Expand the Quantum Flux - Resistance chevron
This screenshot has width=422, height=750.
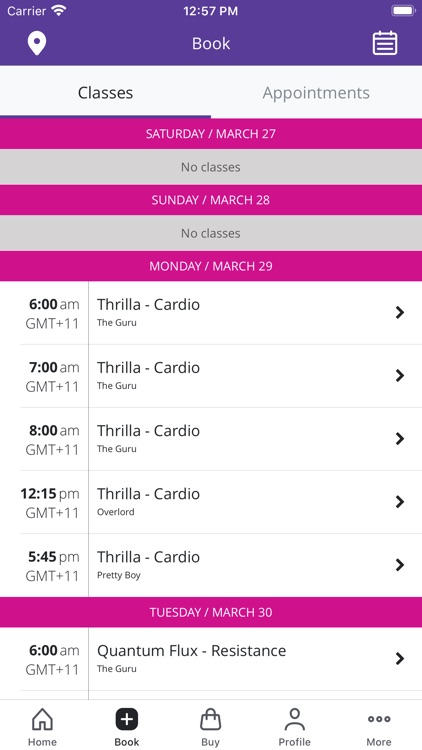(400, 659)
